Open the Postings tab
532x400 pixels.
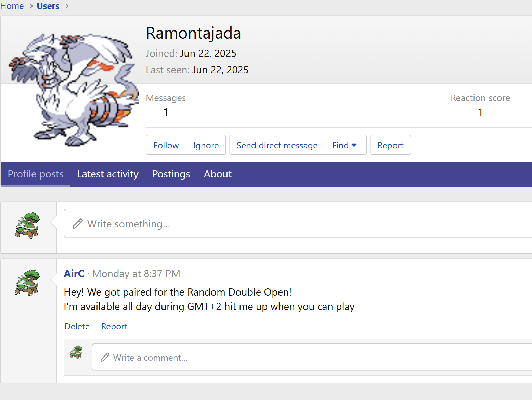point(171,174)
